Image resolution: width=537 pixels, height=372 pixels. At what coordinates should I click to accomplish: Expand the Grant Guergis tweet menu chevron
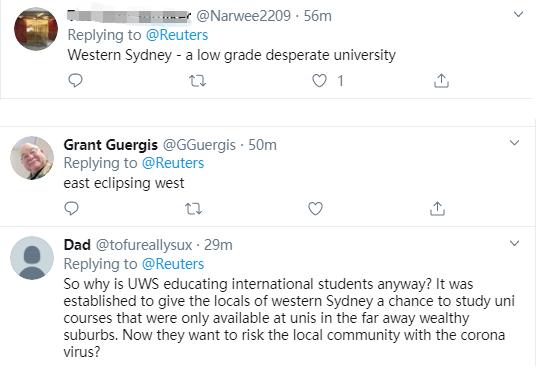pos(514,142)
